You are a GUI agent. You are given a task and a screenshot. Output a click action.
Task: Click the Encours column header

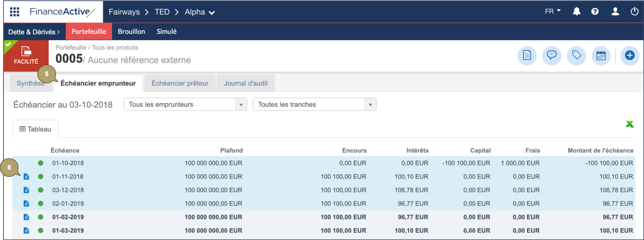point(354,150)
